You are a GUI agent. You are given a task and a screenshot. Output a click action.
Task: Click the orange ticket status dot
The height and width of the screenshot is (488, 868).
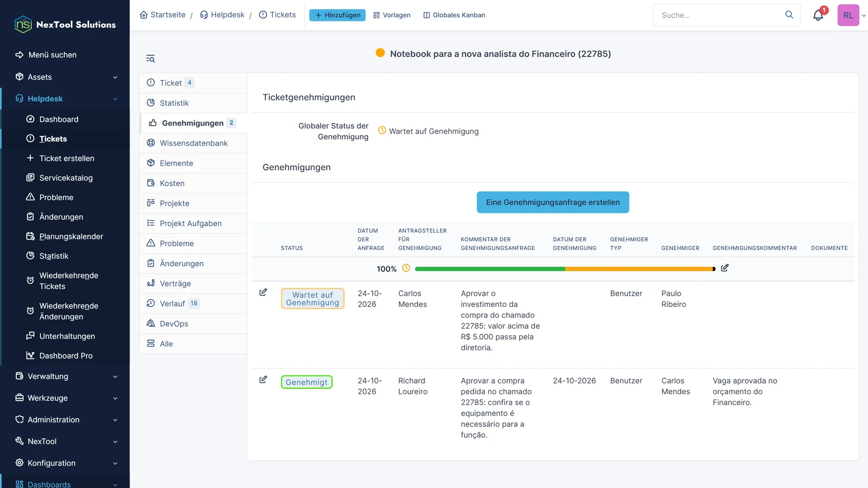[380, 53]
